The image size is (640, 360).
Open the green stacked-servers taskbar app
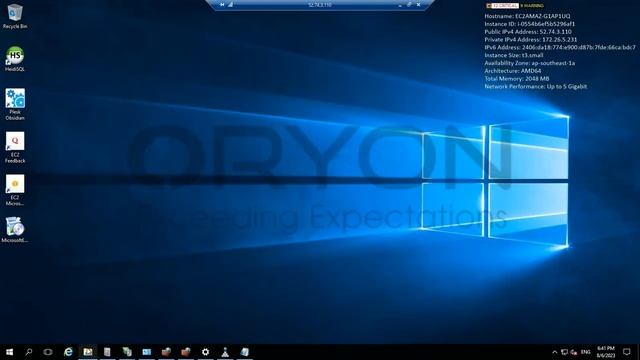127,352
